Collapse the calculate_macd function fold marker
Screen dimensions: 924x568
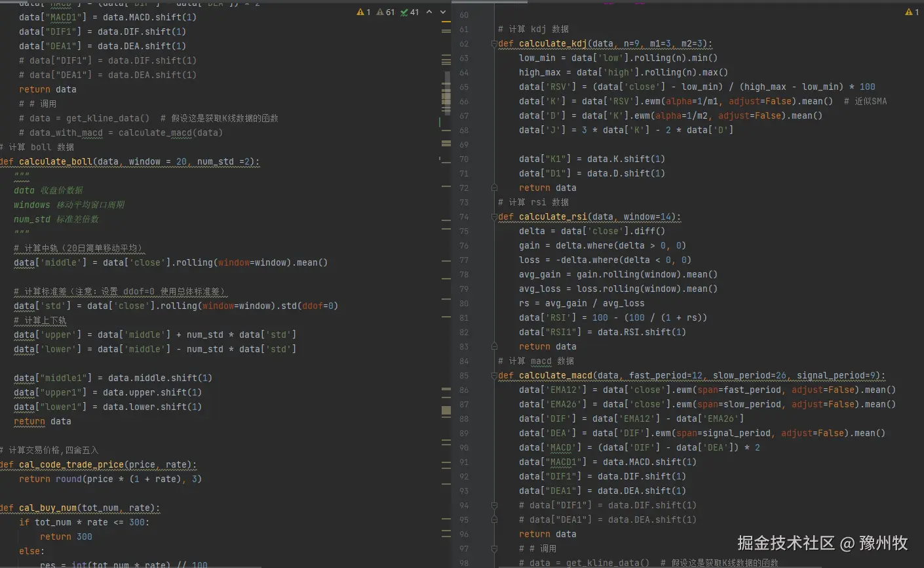[494, 376]
